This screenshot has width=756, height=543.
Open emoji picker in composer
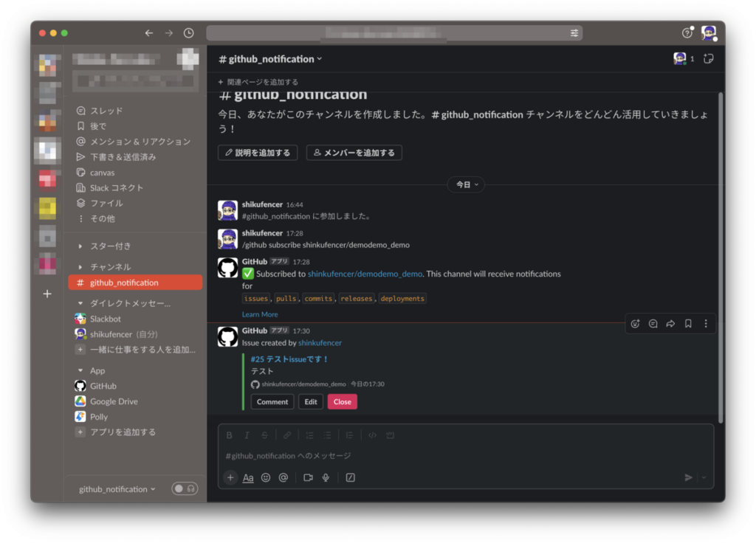coord(266,477)
